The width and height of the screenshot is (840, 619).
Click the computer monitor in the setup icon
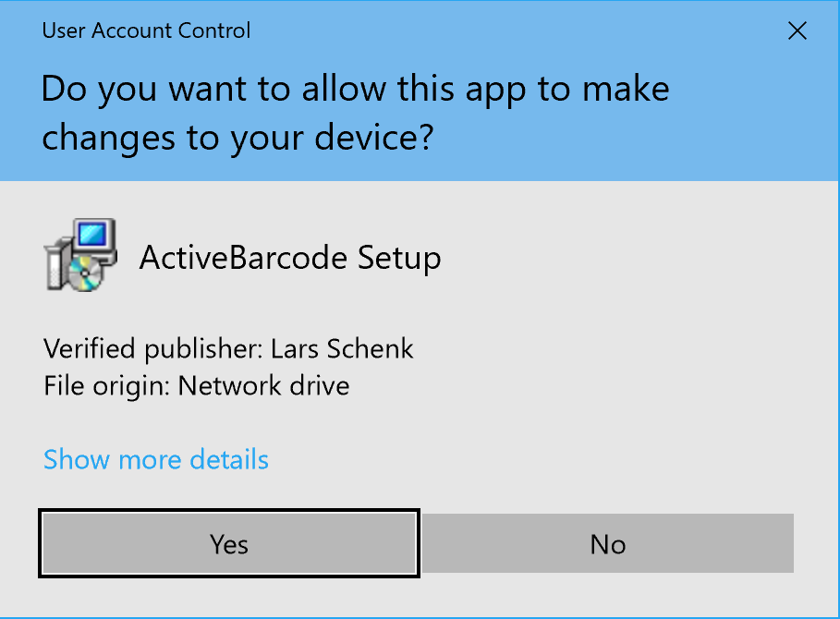tap(94, 237)
